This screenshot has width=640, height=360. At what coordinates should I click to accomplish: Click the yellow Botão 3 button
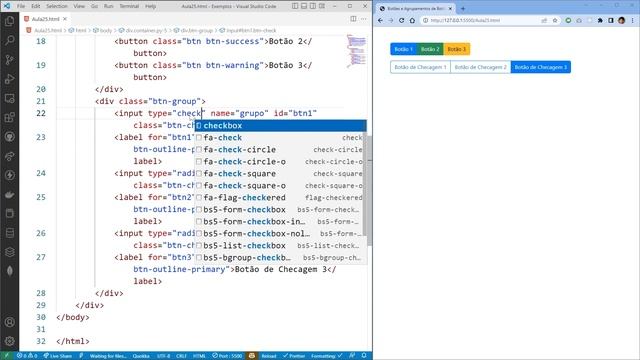[457, 49]
